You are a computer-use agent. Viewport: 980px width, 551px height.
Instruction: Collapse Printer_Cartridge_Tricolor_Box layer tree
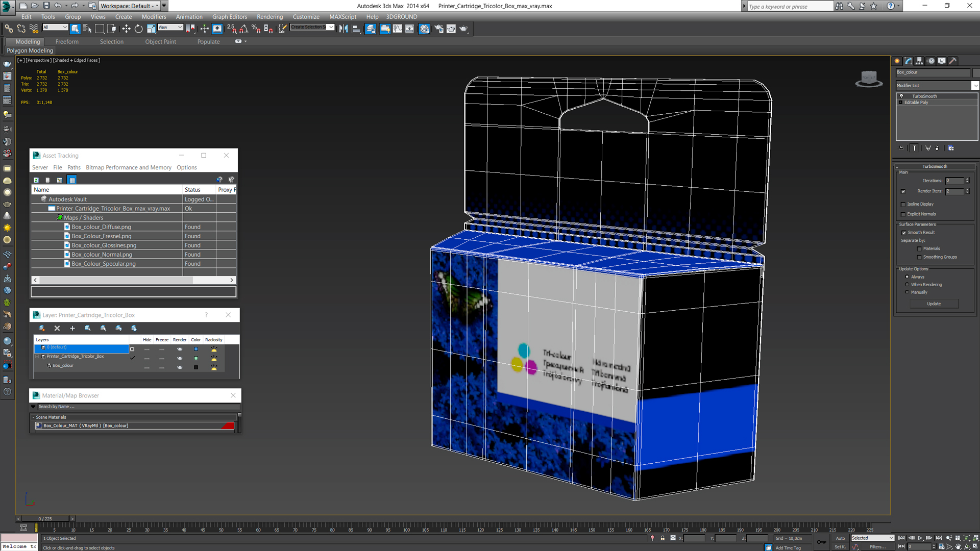click(37, 357)
